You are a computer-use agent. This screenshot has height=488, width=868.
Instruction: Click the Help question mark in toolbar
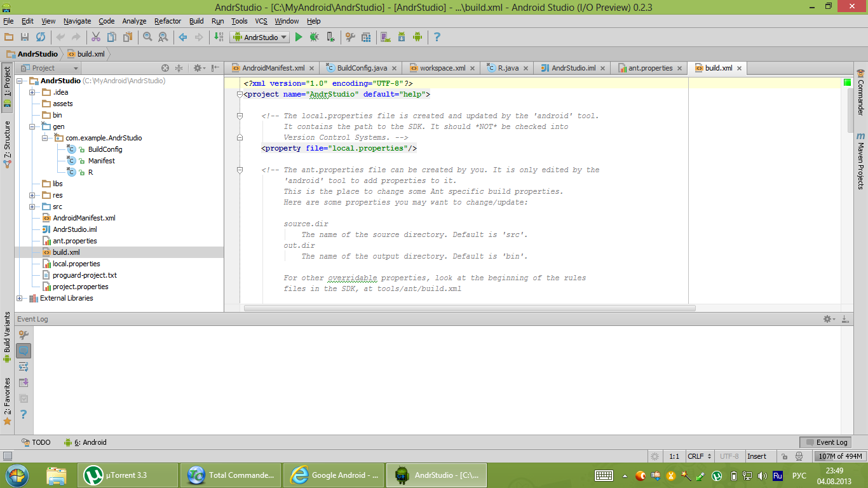point(437,37)
